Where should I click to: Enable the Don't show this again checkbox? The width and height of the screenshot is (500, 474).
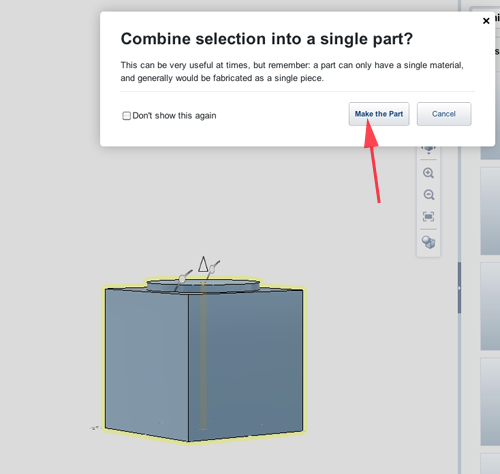[x=126, y=116]
